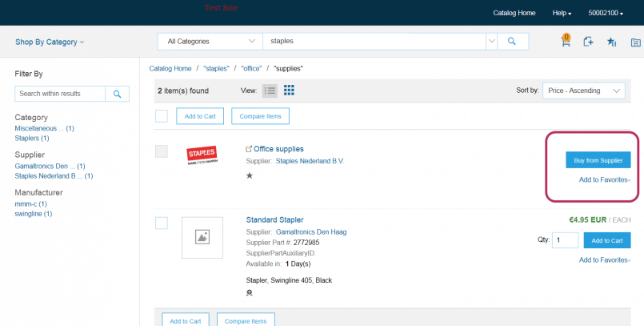Click Add to Cart for Standard Stapler
The height and width of the screenshot is (326, 644).
607,240
